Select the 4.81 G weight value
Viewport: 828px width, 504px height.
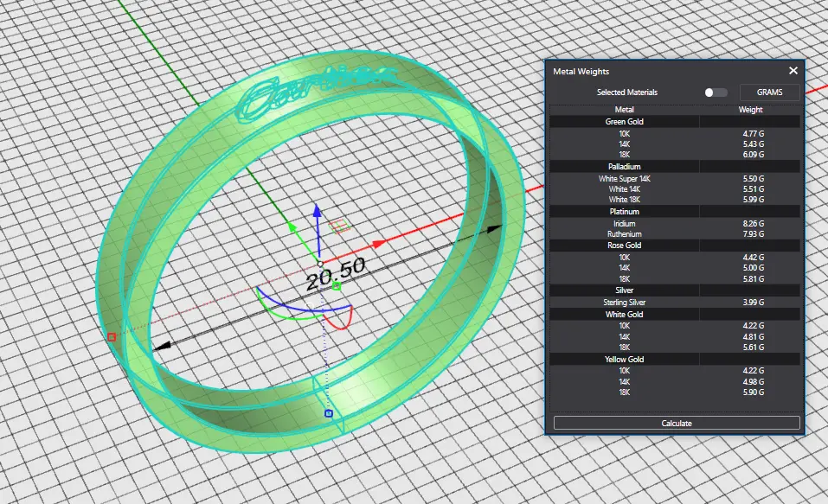pos(754,336)
